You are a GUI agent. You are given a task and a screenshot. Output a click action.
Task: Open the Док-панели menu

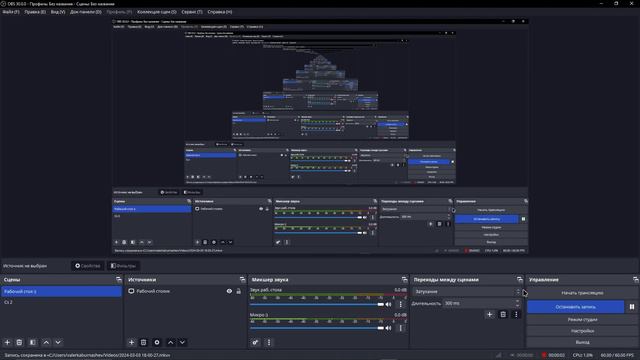point(86,12)
